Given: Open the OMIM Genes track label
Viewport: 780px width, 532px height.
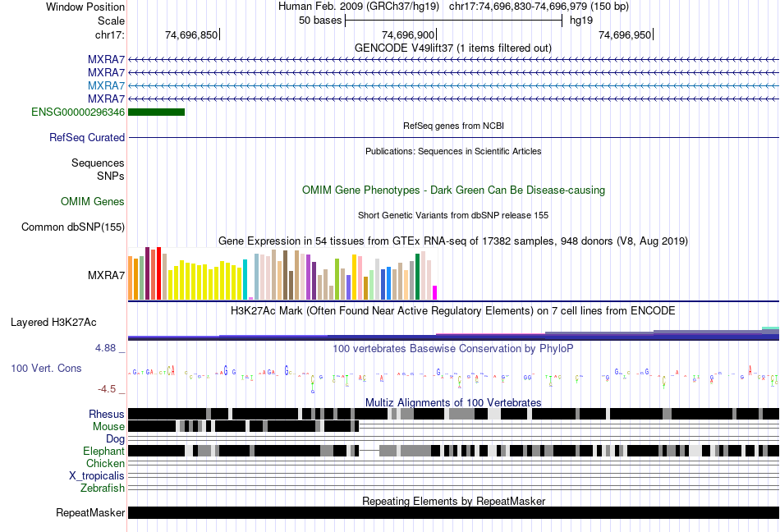Looking at the screenshot, I should (92, 201).
